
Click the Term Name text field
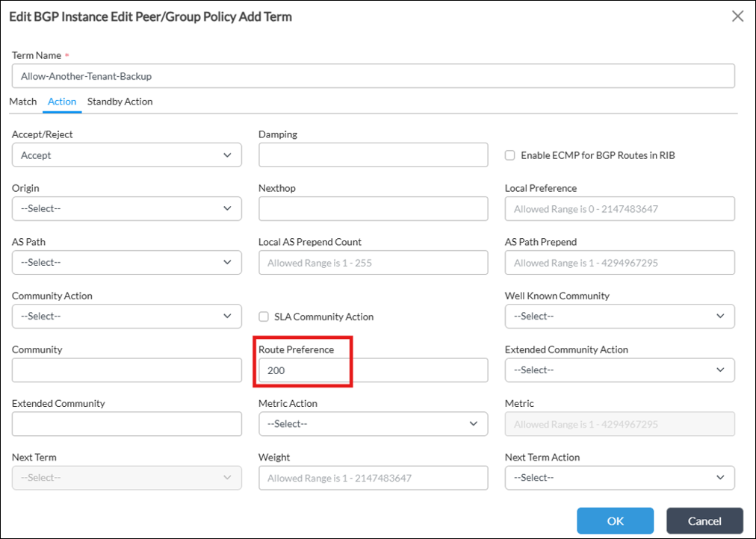point(373,76)
